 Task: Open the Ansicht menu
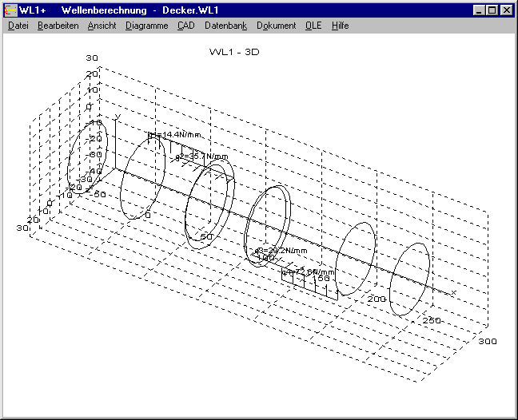point(102,26)
